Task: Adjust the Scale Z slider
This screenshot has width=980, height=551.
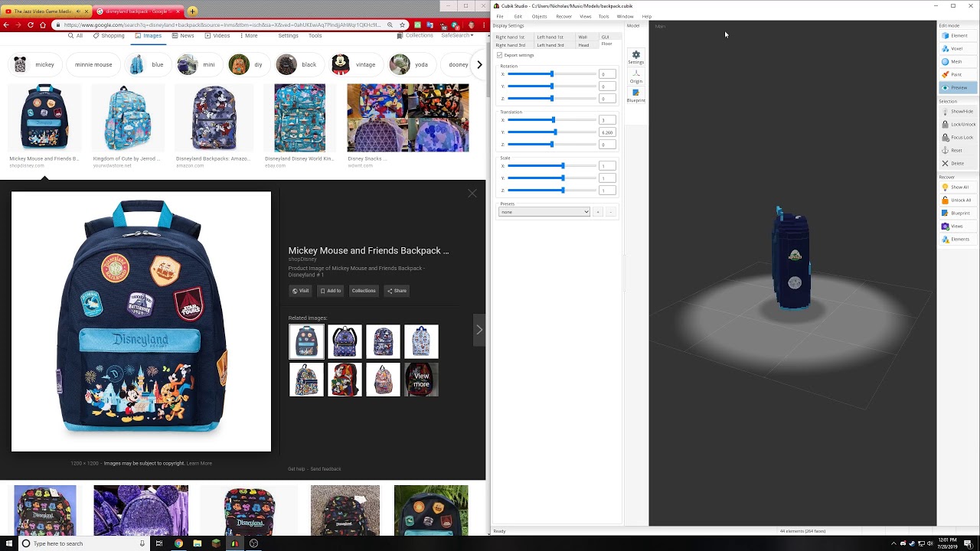Action: point(551,191)
